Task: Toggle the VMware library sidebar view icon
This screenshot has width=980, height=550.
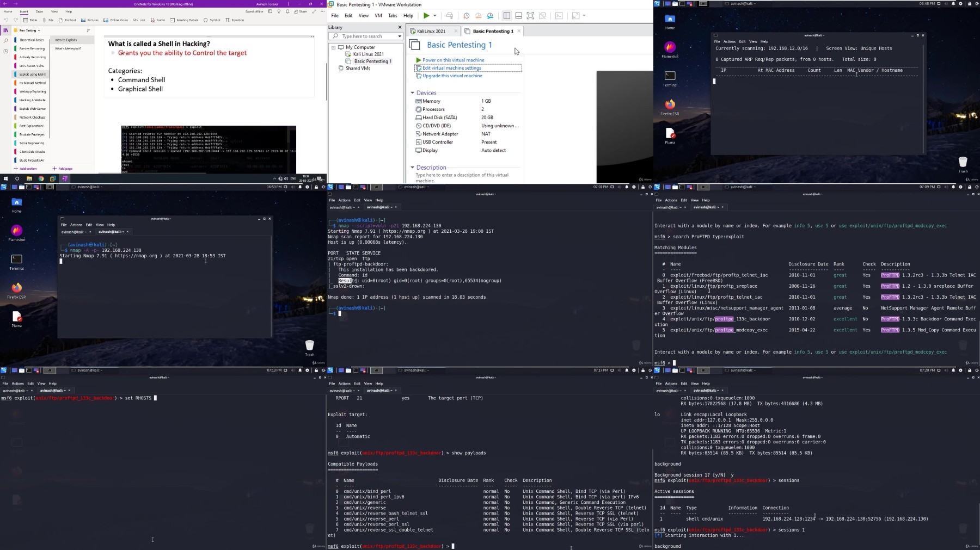Action: tap(507, 16)
